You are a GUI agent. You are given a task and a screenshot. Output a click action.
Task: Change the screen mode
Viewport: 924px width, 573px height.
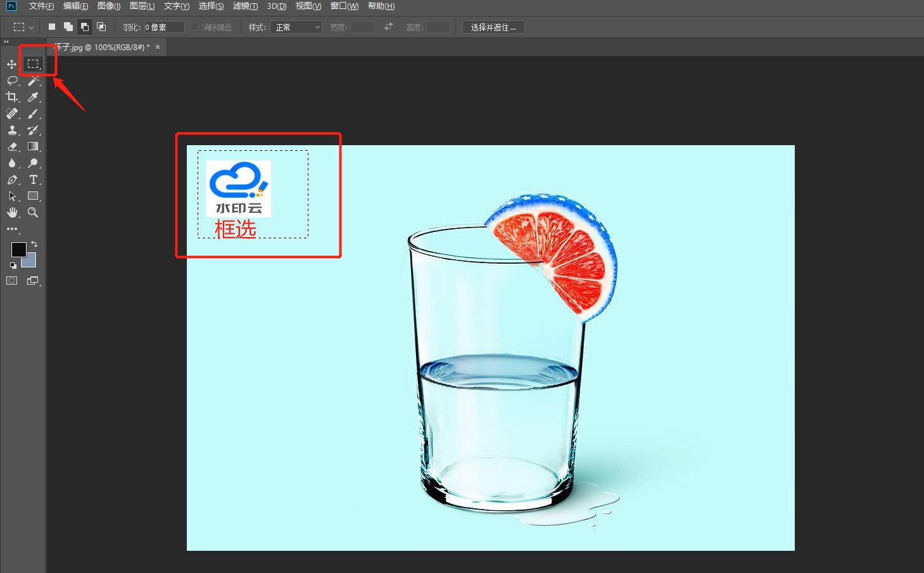33,281
